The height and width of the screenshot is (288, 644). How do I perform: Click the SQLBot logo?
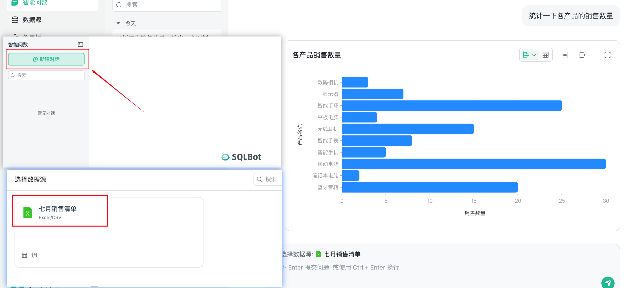pos(241,157)
